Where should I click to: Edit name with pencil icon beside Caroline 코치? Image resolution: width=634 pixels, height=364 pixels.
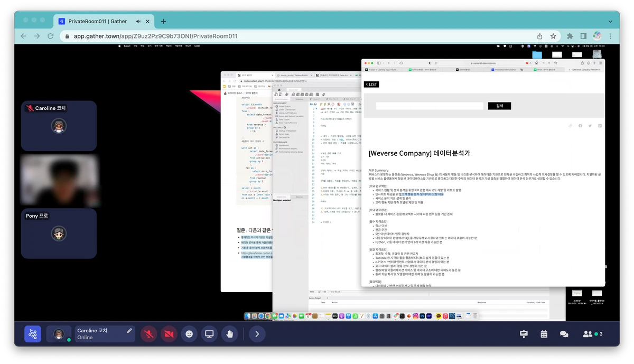coord(129,331)
